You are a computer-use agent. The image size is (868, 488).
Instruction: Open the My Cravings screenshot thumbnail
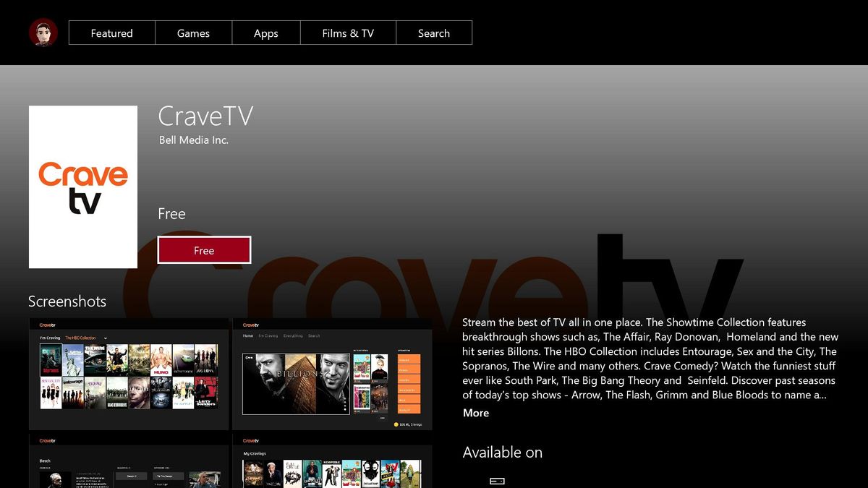332,461
